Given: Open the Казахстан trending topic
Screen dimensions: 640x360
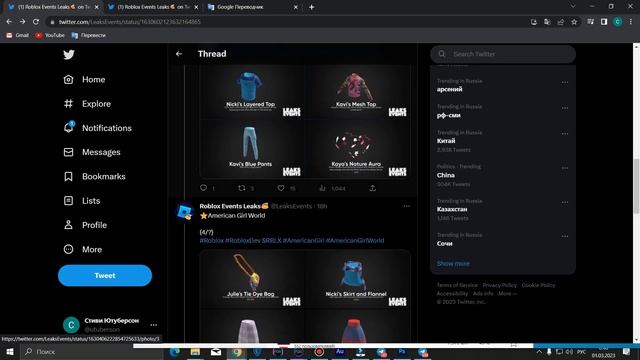Looking at the screenshot, I should (452, 209).
